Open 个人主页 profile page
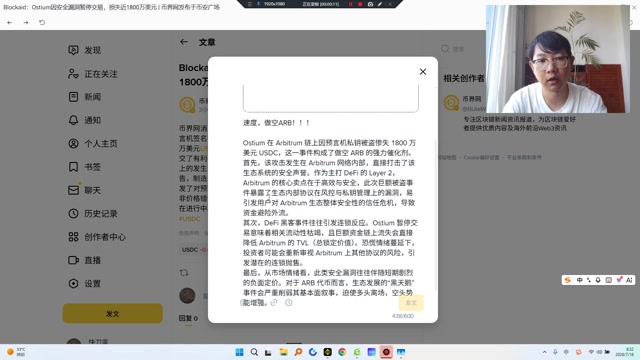The image size is (640, 360). point(93,144)
